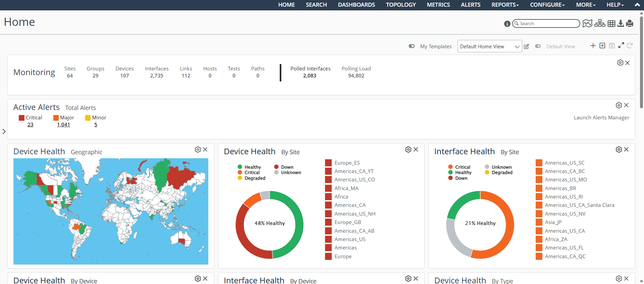The height and width of the screenshot is (284, 644).
Task: Click the Europe_ES red site swatch
Action: tap(328, 163)
